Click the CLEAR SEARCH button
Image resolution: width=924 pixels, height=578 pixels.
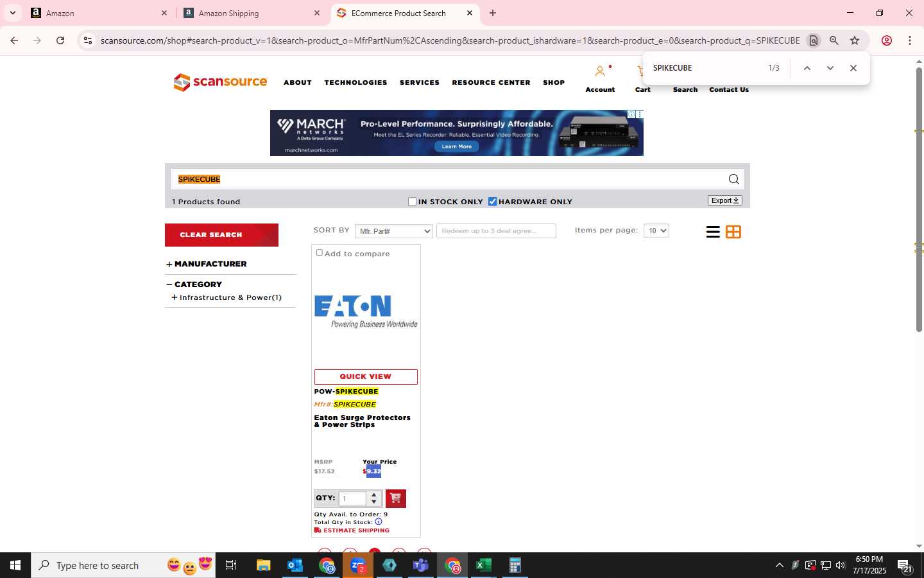point(221,235)
